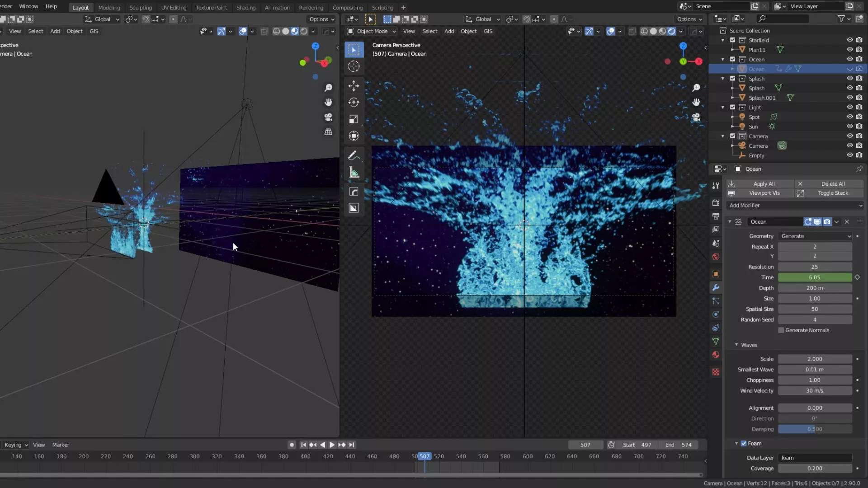868x488 pixels.
Task: Open the Geometry Generate dropdown
Action: point(815,236)
